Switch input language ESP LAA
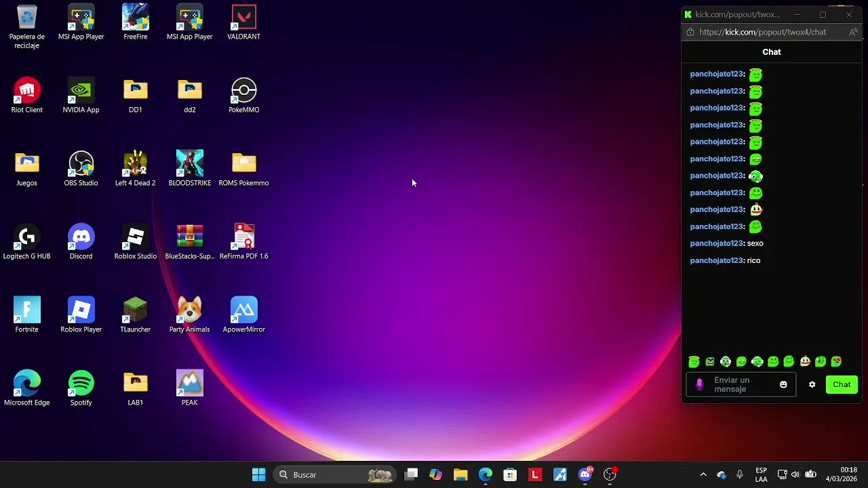The image size is (868, 488). [x=761, y=474]
